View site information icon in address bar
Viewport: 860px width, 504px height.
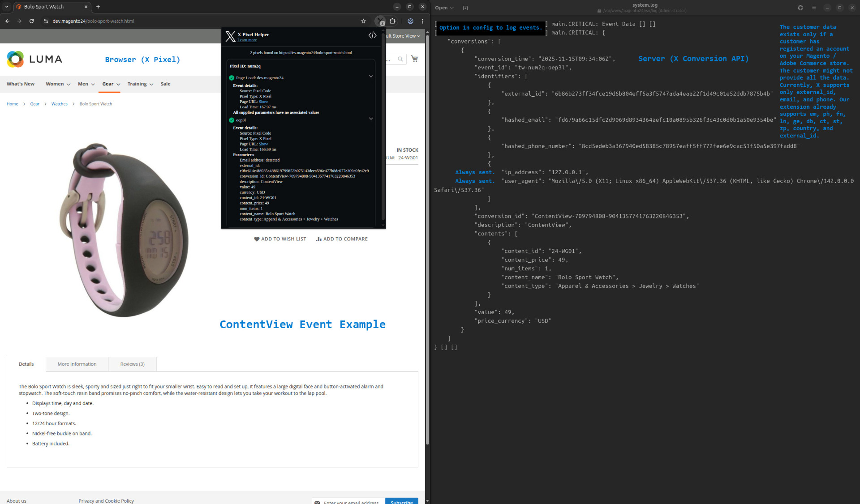coord(46,21)
